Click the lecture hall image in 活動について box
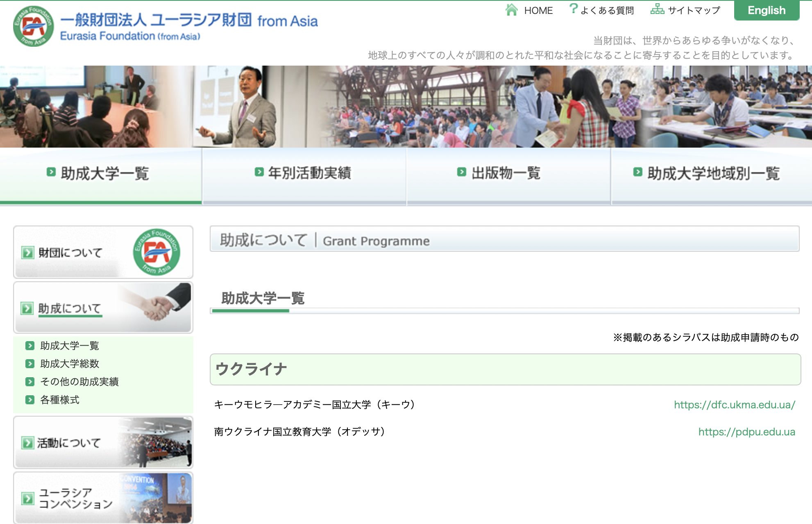The image size is (812, 524). coord(156,442)
